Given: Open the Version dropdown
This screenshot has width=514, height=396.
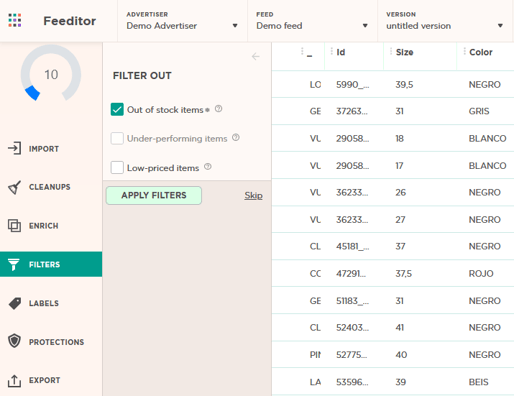Looking at the screenshot, I should (445, 21).
